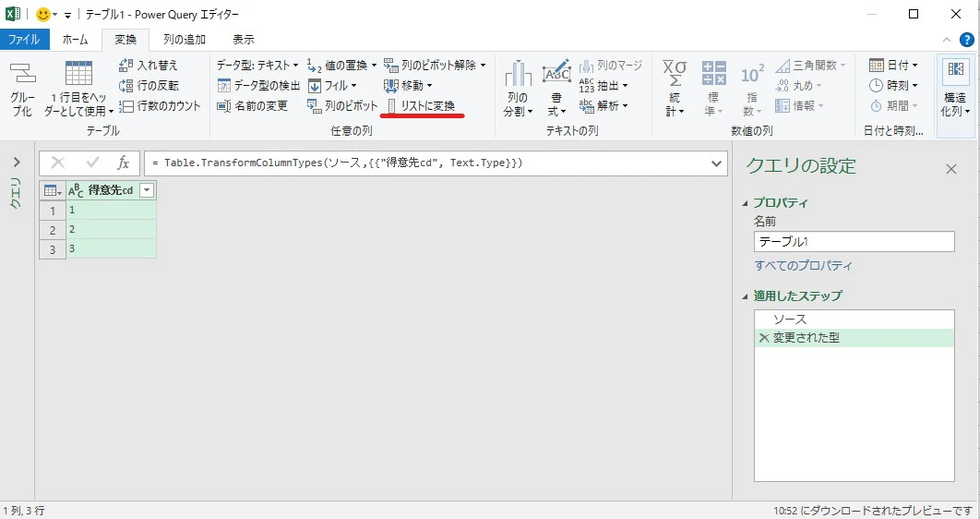Click 入れ替え (Transpose) button
This screenshot has height=519, width=980.
coord(149,65)
